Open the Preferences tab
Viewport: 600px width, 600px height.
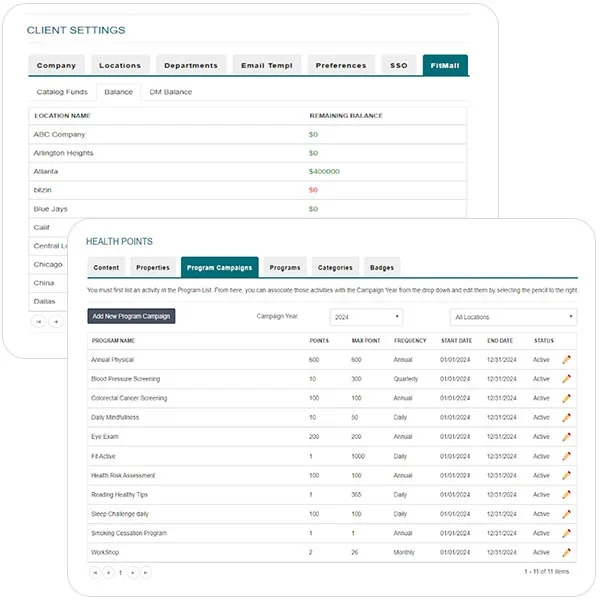(341, 65)
